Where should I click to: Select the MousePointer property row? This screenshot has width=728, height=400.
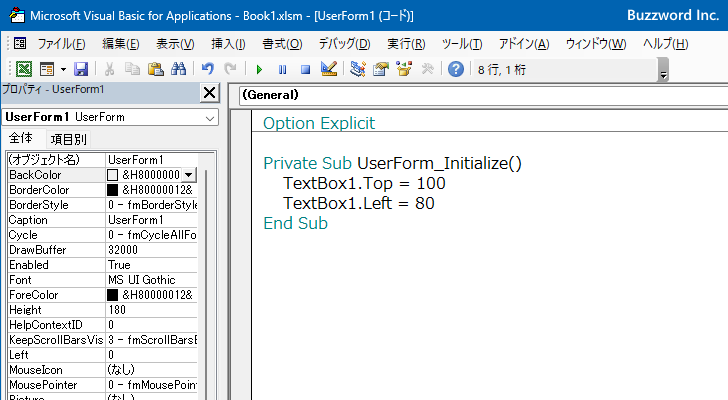(x=102, y=385)
